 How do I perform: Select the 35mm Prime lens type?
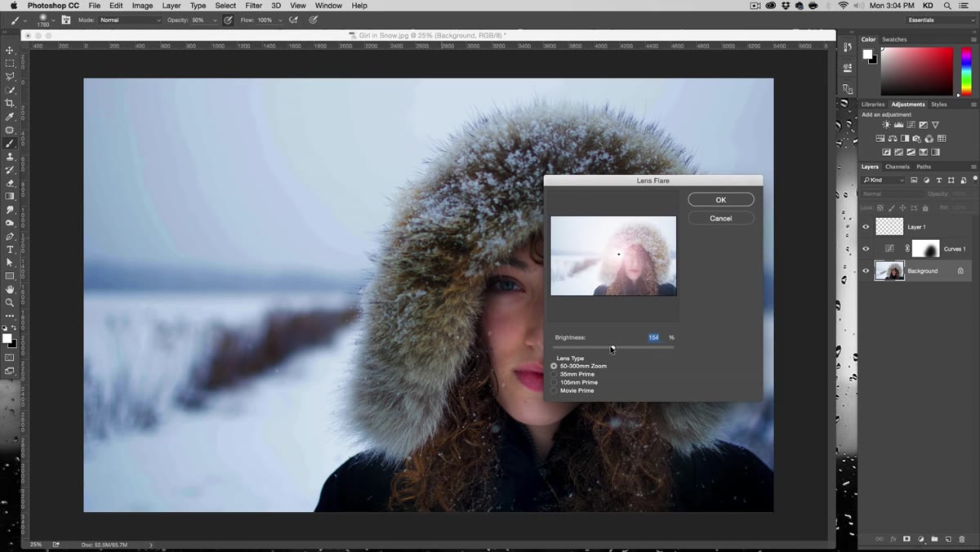tap(572, 374)
